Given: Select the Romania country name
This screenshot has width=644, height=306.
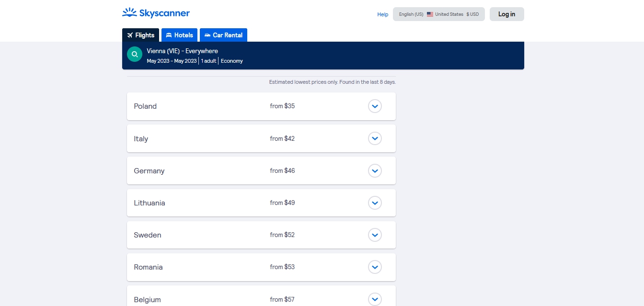Looking at the screenshot, I should (148, 267).
